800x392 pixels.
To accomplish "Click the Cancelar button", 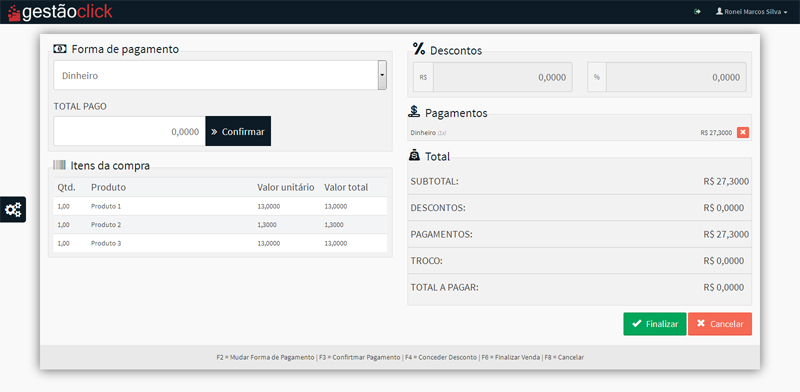I will click(x=720, y=324).
